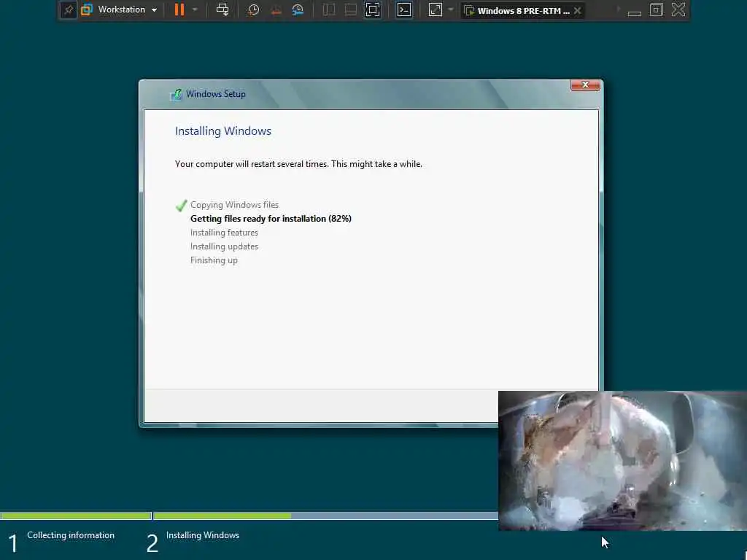
Task: Toggle the thumbnail bar view
Action: point(351,9)
